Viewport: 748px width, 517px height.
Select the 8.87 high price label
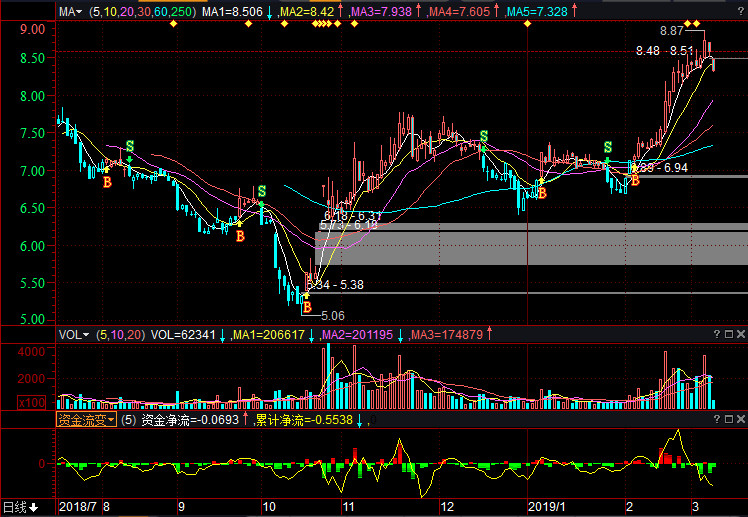pos(673,33)
